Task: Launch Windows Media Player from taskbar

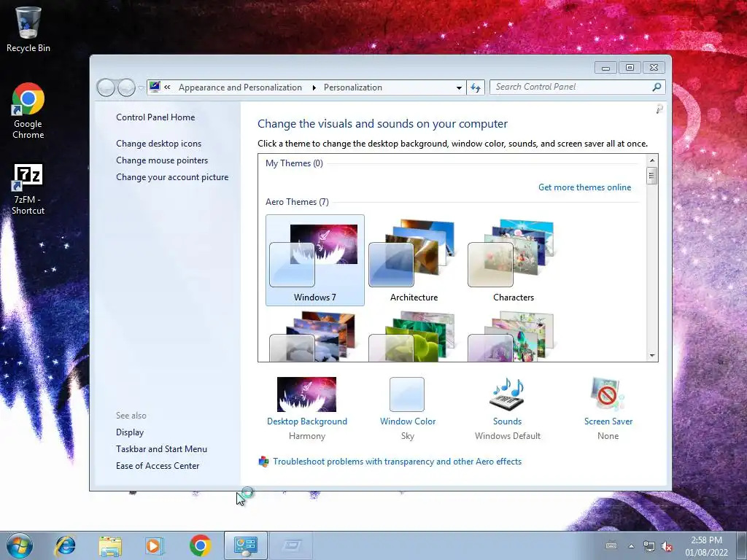Action: (x=155, y=545)
